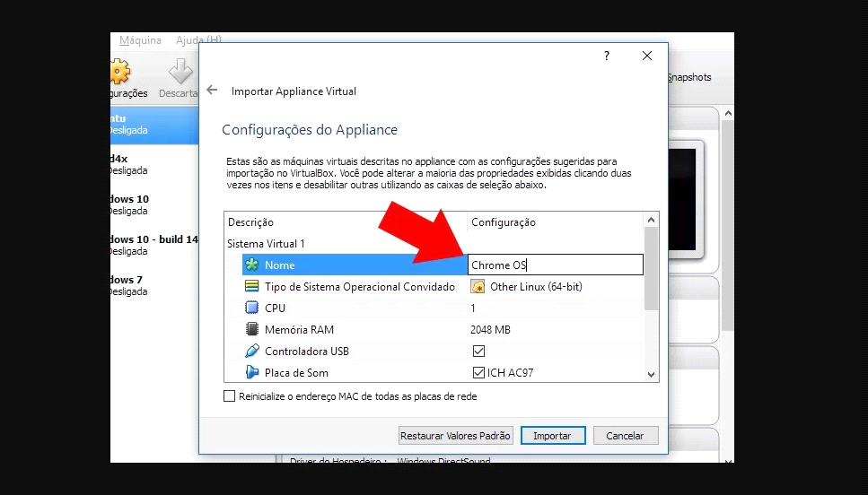The image size is (868, 495).
Task: Select the highlighted Ubuntu VM entry
Action: click(154, 125)
